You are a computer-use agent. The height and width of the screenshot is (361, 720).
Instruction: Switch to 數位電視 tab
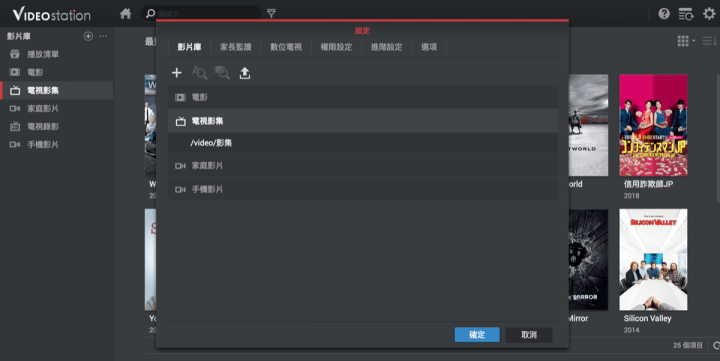(x=286, y=47)
